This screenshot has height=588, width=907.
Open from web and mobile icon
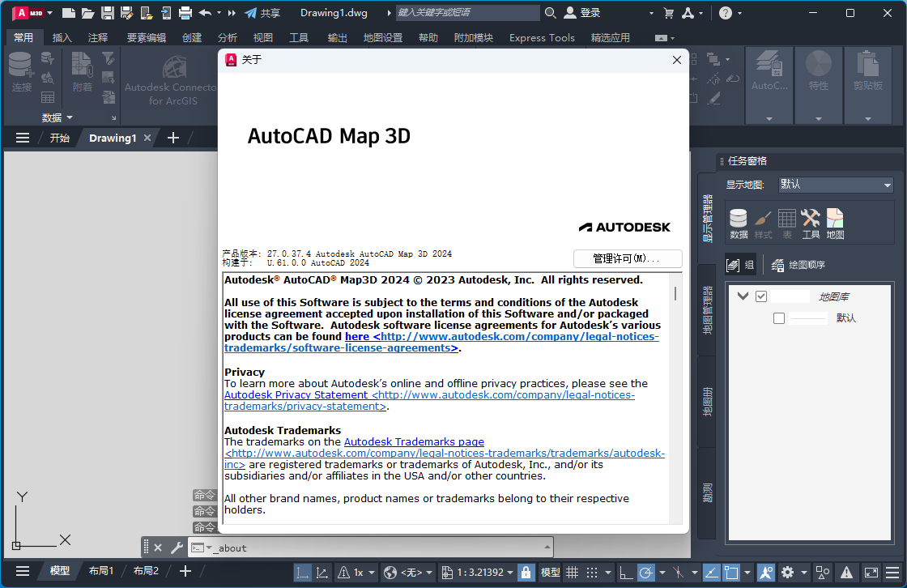(x=147, y=13)
